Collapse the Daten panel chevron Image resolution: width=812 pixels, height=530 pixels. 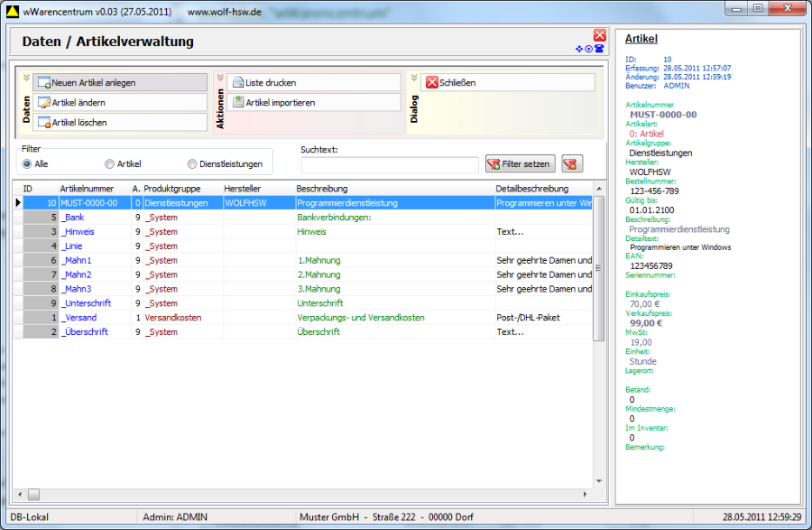pos(25,78)
